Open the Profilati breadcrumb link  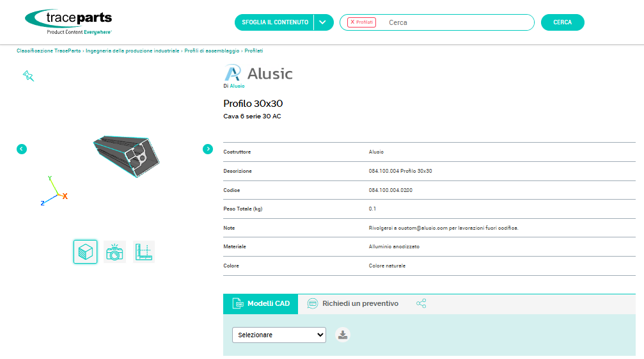254,51
